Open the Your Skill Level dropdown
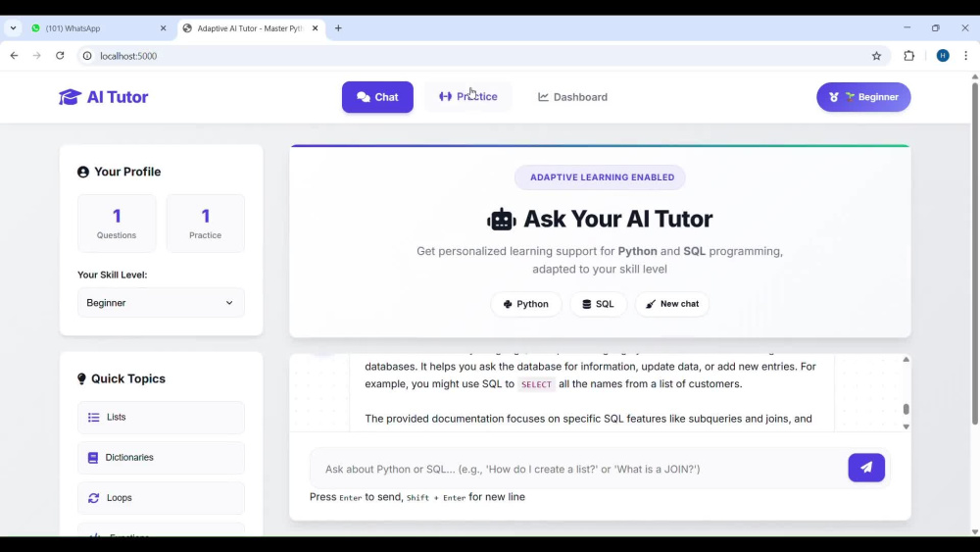This screenshot has height=552, width=980. click(161, 303)
